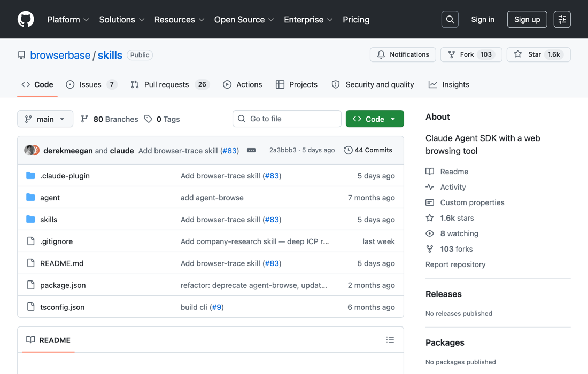Click the fork icon beside 103 forks
Screen dimensions: 588x374
[x=430, y=249]
